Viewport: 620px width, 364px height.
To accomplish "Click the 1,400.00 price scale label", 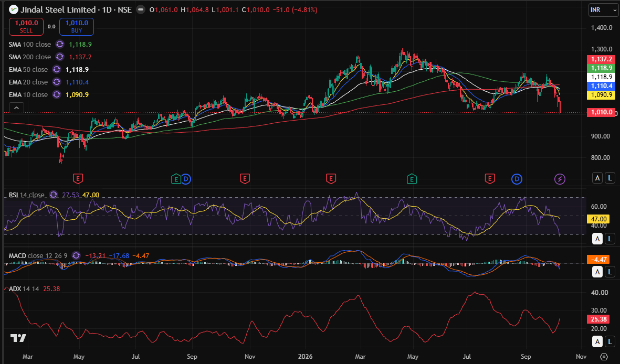I will click(x=602, y=28).
